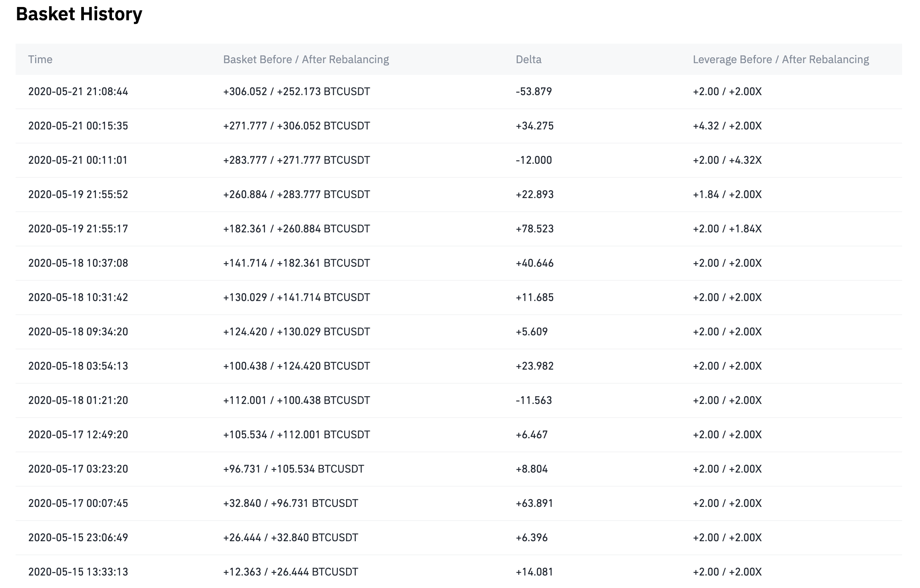Click the delta value +6.467
920x588 pixels.
(x=532, y=435)
